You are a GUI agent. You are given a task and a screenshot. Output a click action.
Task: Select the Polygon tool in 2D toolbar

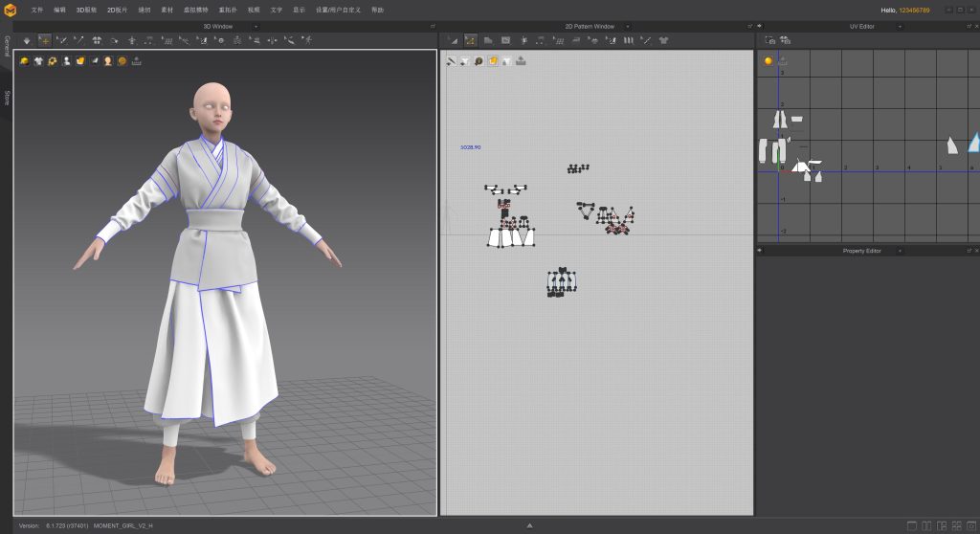pos(488,40)
